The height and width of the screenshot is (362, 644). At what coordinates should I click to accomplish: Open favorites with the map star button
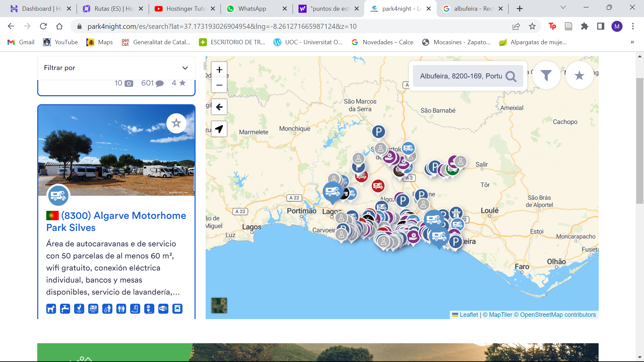pos(579,75)
